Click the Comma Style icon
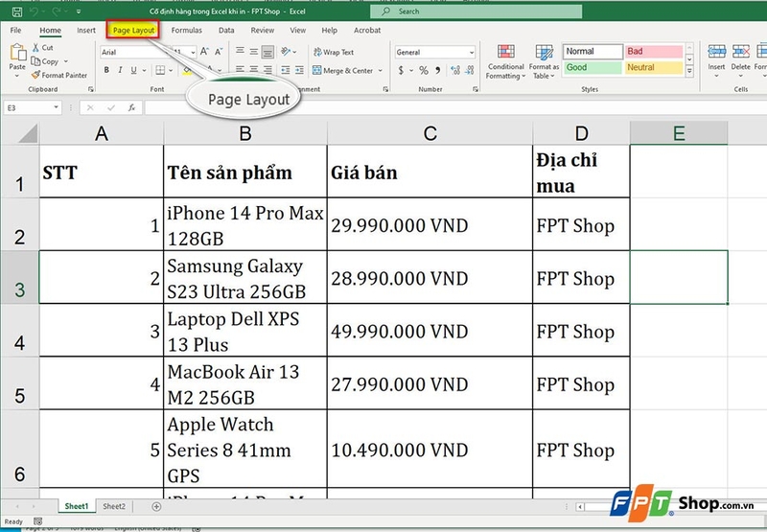The image size is (767, 532). click(438, 70)
